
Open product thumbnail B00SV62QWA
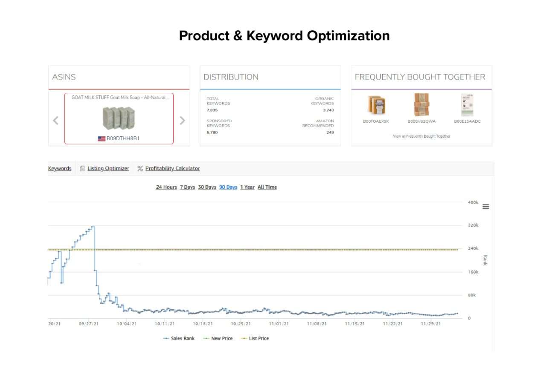pos(421,104)
